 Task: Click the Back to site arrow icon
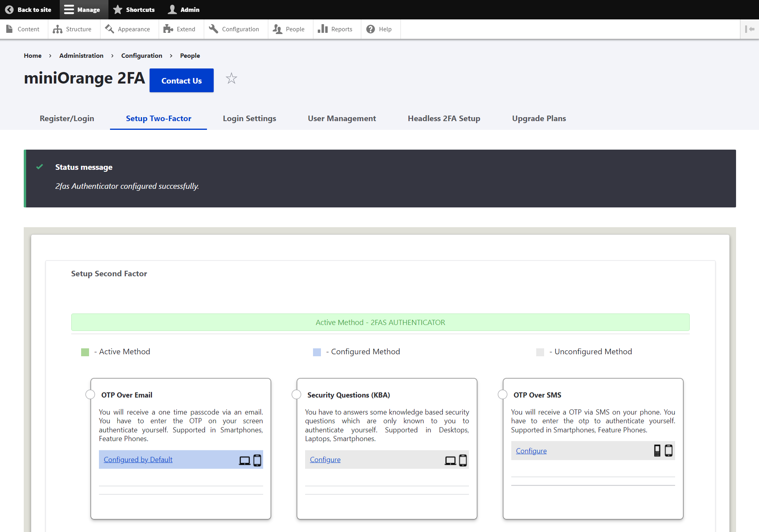[9, 9]
